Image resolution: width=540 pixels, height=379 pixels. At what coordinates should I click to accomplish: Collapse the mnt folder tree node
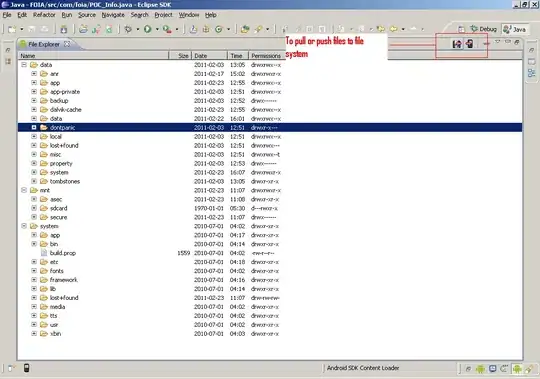24,190
